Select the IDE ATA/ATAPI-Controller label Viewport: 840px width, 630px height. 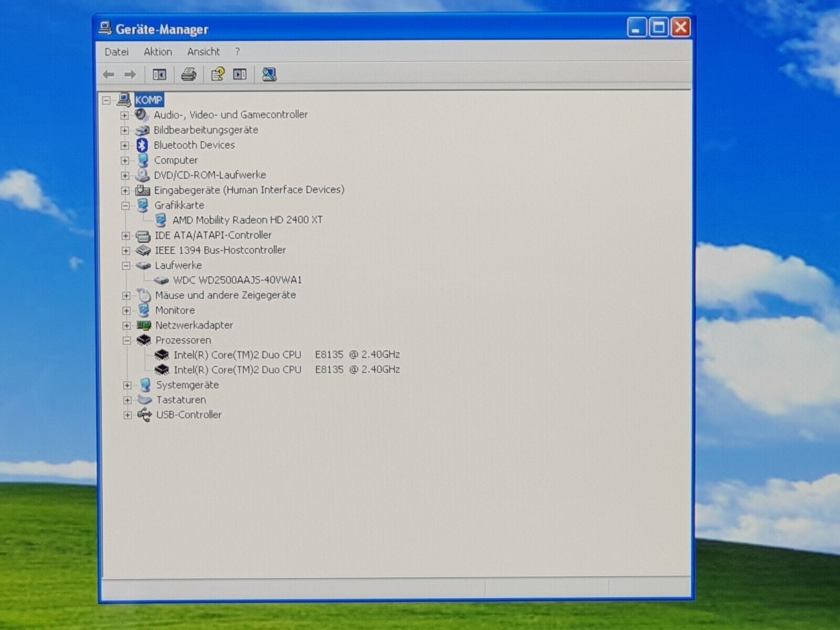pos(213,235)
